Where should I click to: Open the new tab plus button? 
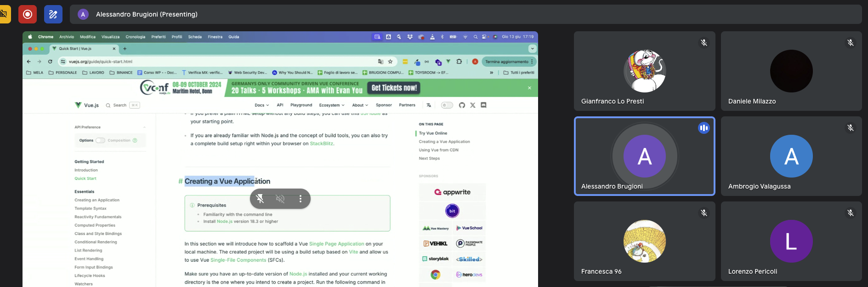tap(125, 49)
